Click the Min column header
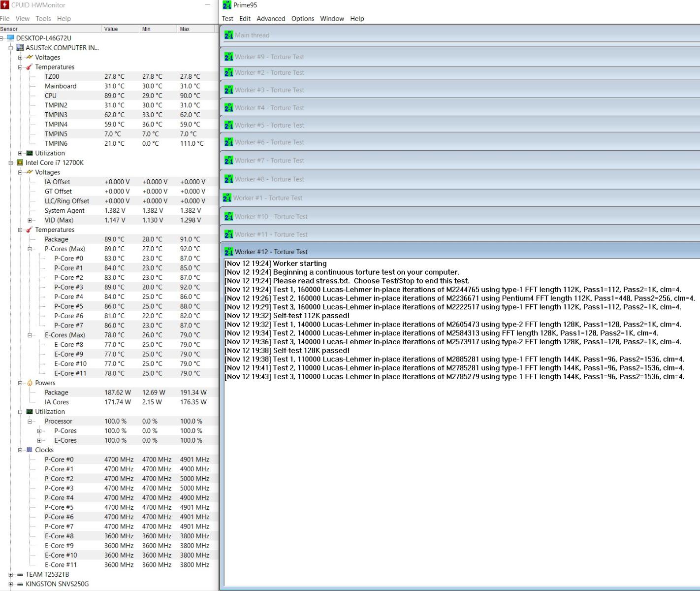 (x=158, y=29)
